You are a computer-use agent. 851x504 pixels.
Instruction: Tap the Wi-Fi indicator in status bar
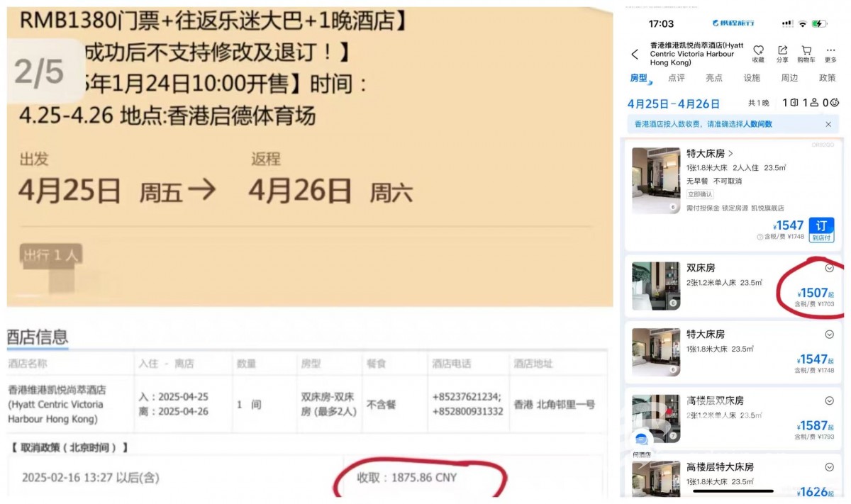(803, 23)
